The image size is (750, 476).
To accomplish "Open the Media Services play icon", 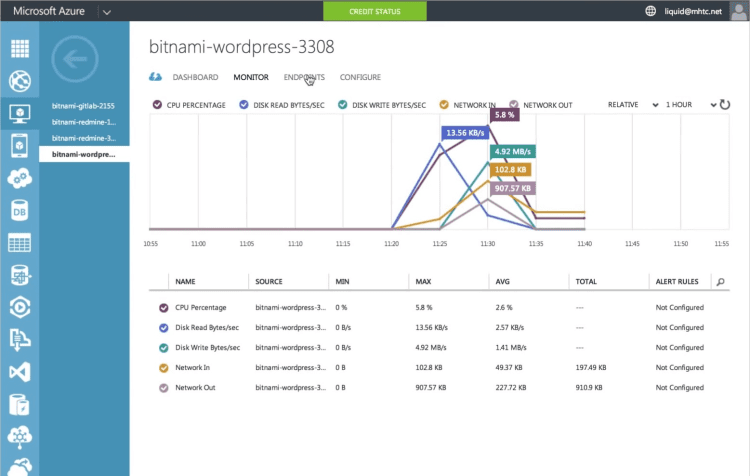I will [x=20, y=308].
